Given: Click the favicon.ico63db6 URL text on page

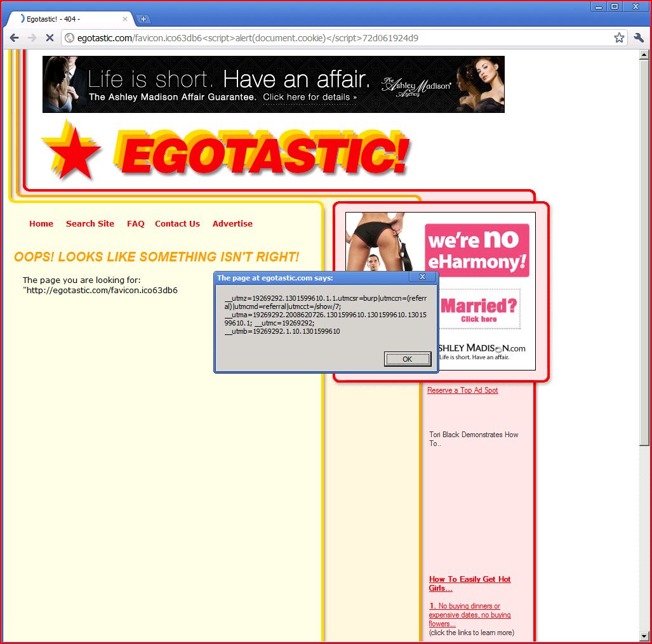Looking at the screenshot, I should [102, 290].
